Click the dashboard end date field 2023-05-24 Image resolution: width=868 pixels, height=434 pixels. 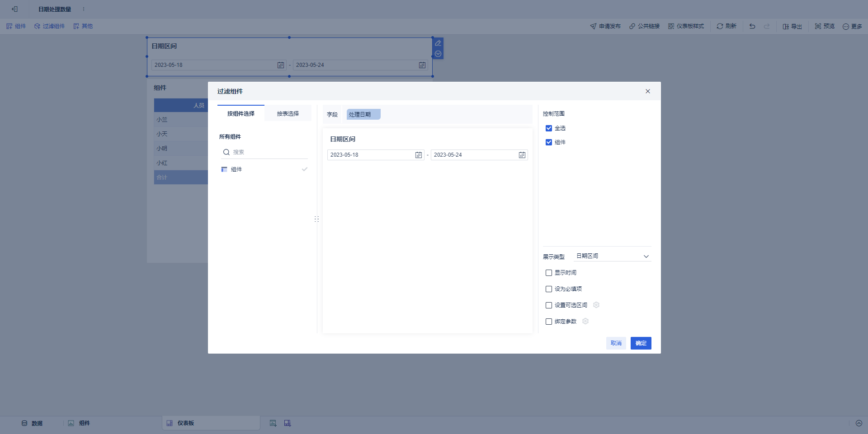360,65
